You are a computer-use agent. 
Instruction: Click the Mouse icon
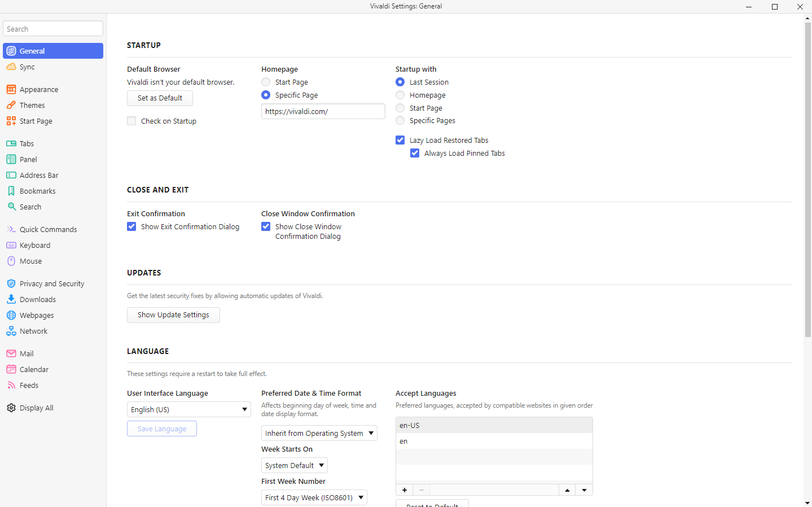[x=11, y=261]
